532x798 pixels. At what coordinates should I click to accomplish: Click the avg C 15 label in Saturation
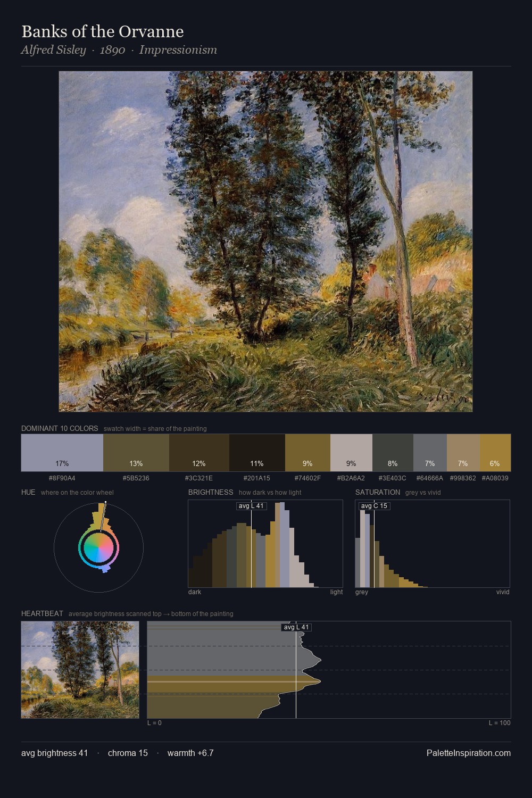(x=375, y=506)
